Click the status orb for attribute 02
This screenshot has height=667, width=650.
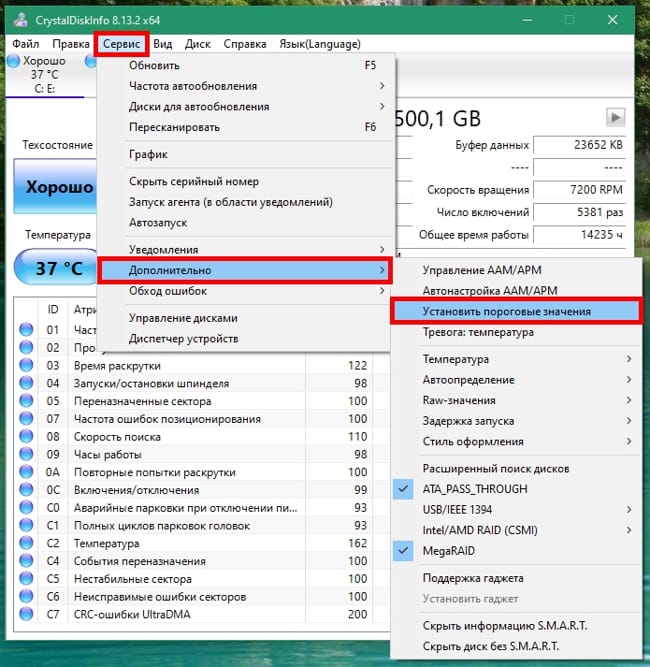(x=26, y=348)
